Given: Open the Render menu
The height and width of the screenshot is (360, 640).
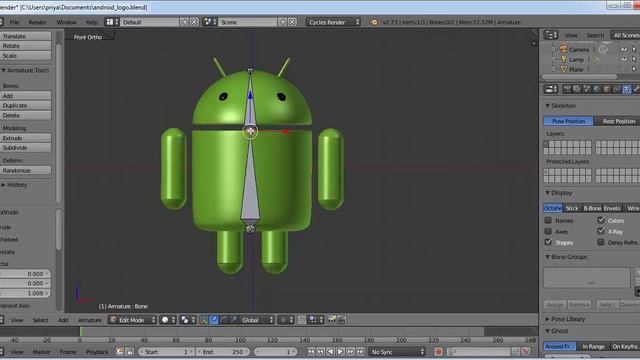Looking at the screenshot, I should pyautogui.click(x=37, y=22).
